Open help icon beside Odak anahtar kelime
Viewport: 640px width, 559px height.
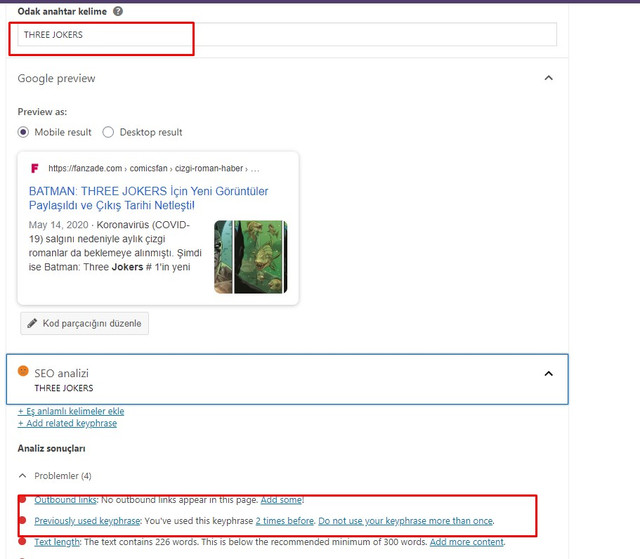pos(118,11)
